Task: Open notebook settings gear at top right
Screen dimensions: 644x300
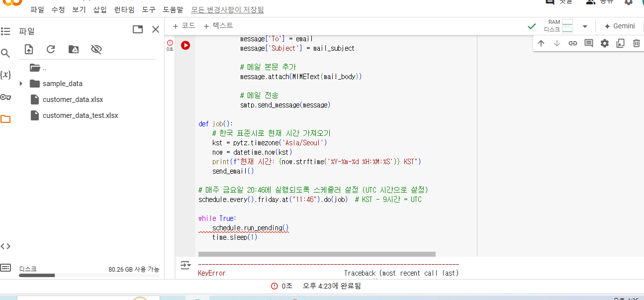Action: click(x=629, y=2)
